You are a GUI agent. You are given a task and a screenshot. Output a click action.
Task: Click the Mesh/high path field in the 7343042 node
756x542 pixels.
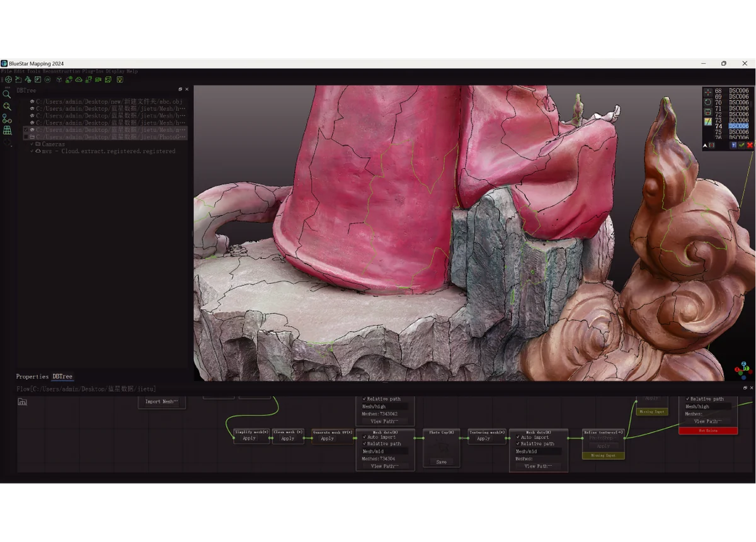pos(385,407)
